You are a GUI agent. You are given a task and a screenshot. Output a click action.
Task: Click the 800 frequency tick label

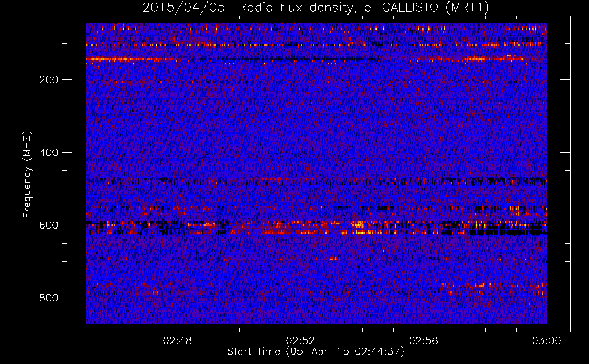pos(49,298)
